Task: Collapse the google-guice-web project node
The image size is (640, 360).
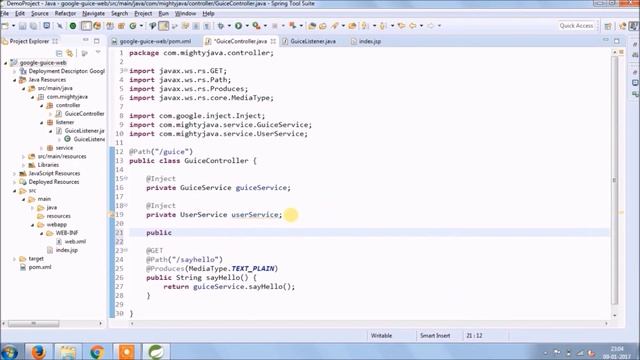Action: pos(6,63)
